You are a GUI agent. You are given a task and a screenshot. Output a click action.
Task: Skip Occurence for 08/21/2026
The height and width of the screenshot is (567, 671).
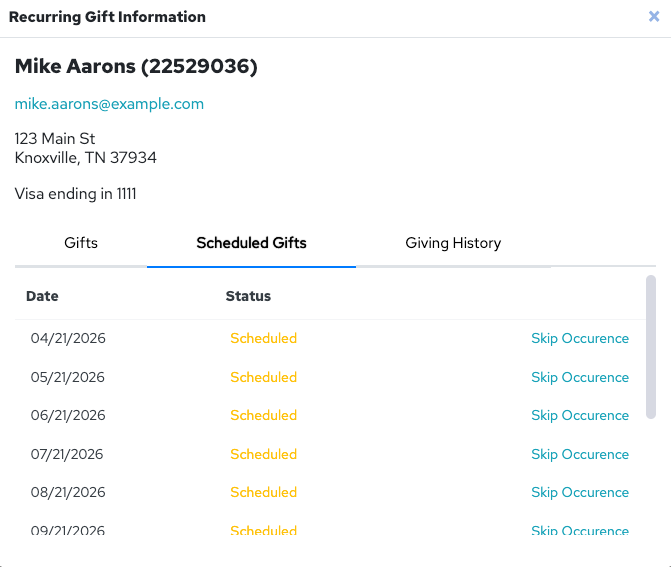[580, 493]
